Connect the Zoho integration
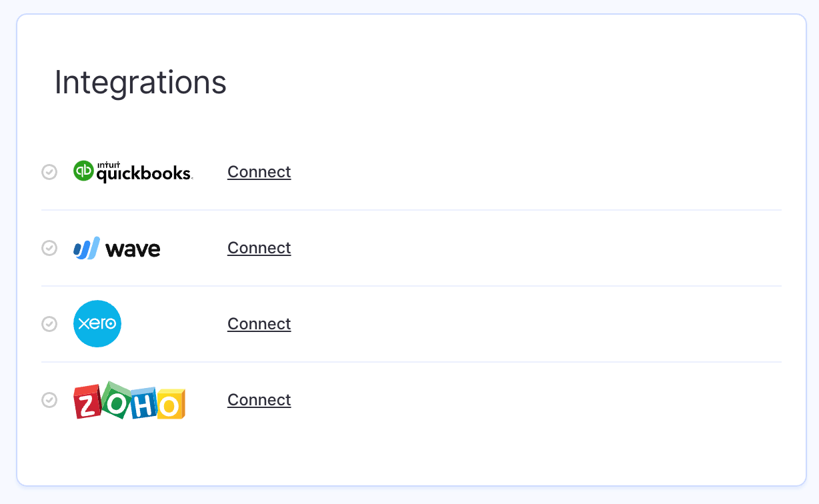819x504 pixels. pyautogui.click(x=259, y=399)
